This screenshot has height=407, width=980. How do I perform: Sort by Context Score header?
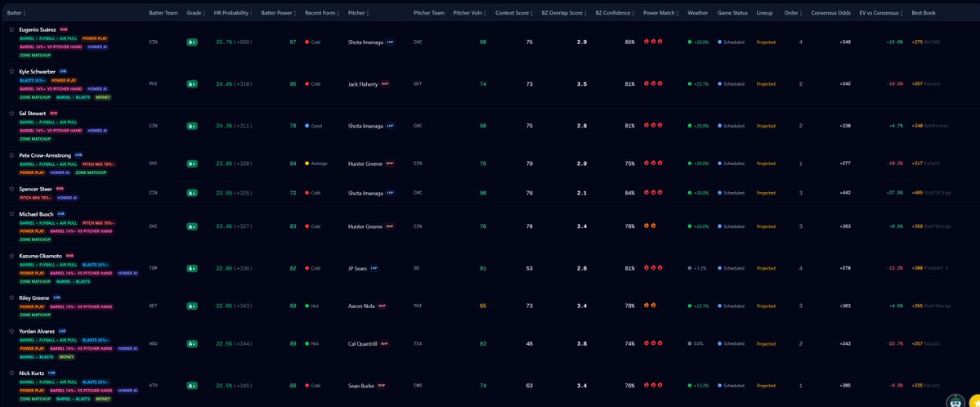click(514, 12)
